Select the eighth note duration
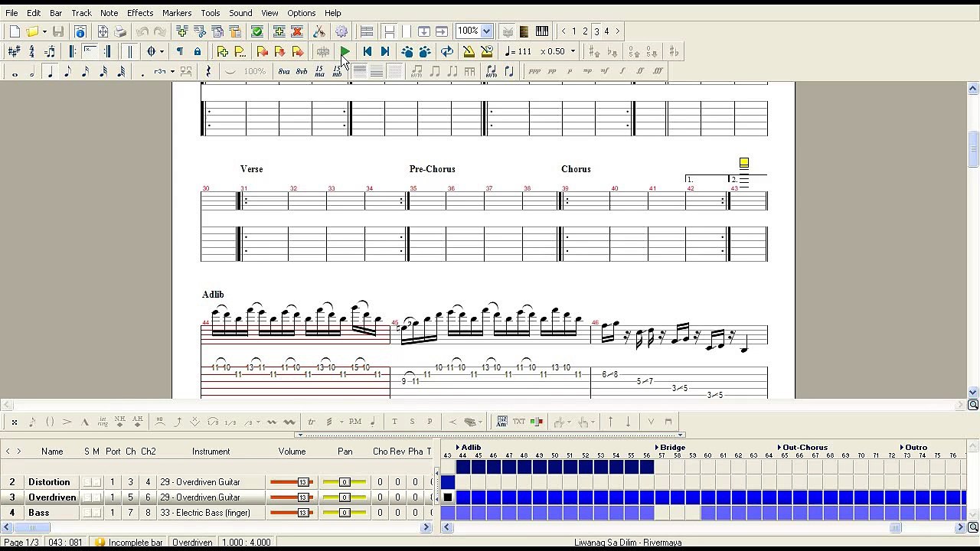This screenshot has width=980, height=551. [67, 71]
